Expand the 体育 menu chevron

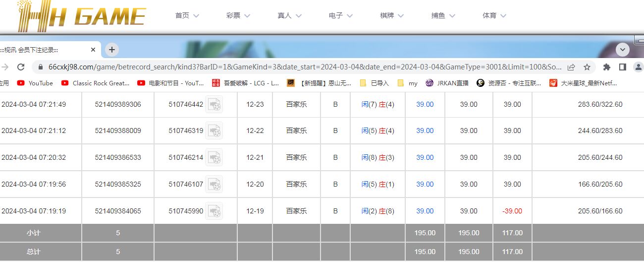[503, 16]
